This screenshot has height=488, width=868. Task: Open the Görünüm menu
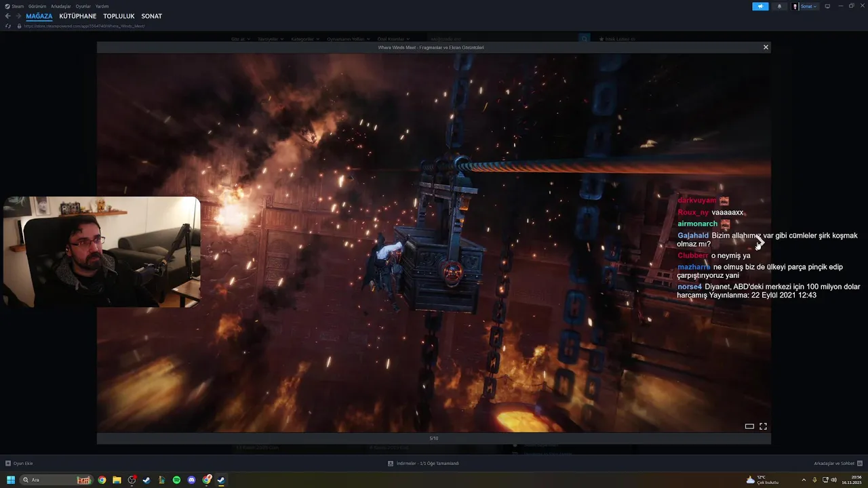[37, 6]
